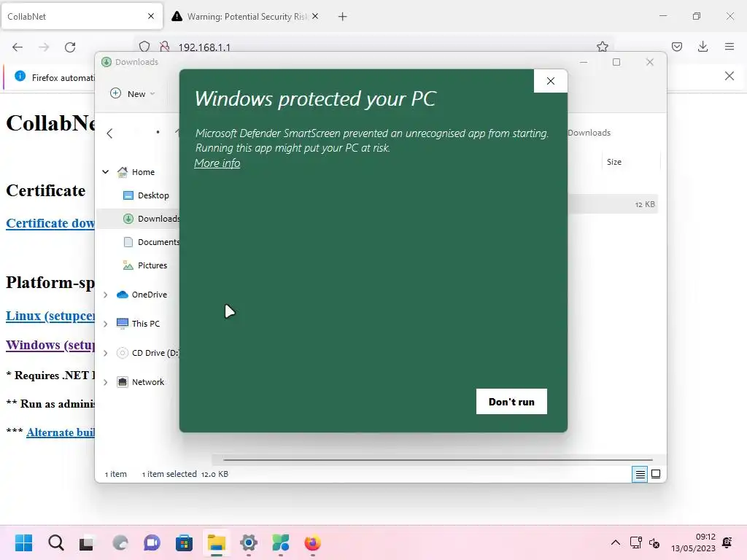The width and height of the screenshot is (747, 560).
Task: Open the clock showing 09:12
Action: tap(693, 542)
